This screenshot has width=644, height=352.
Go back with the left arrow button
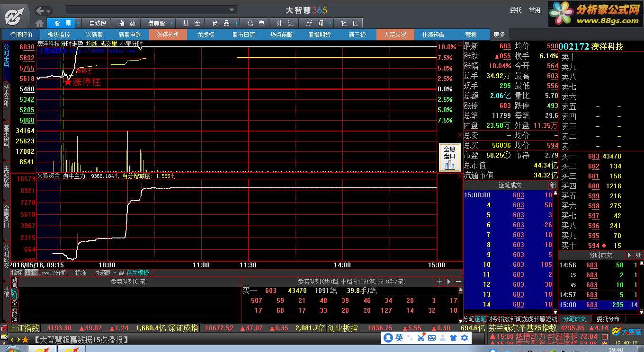40,10
